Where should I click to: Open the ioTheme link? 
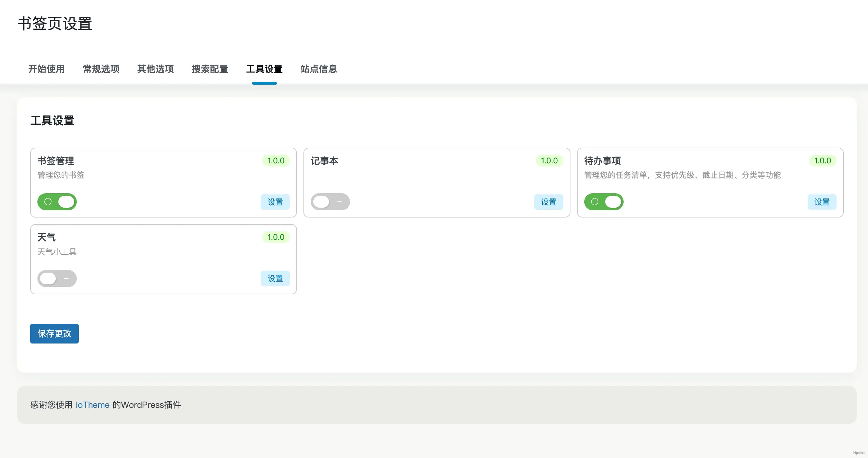tap(92, 405)
